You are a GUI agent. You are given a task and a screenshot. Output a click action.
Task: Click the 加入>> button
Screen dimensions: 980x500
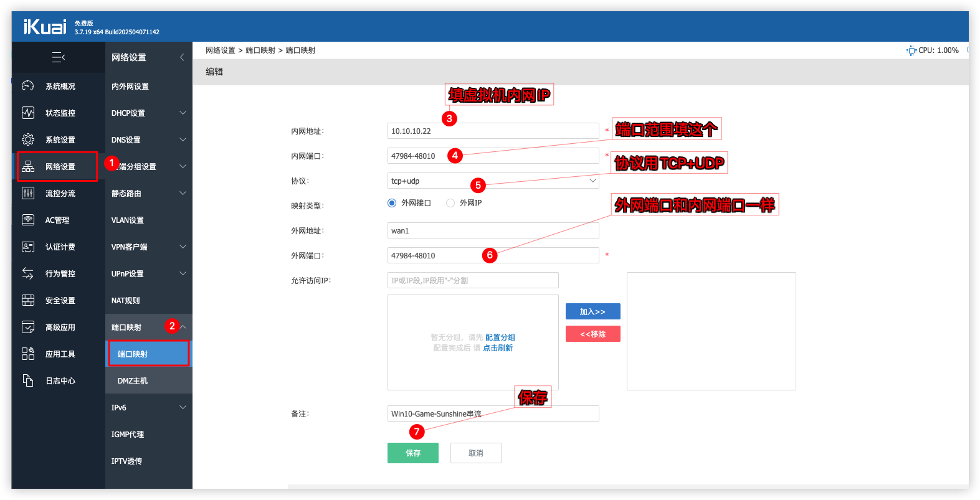pos(593,311)
